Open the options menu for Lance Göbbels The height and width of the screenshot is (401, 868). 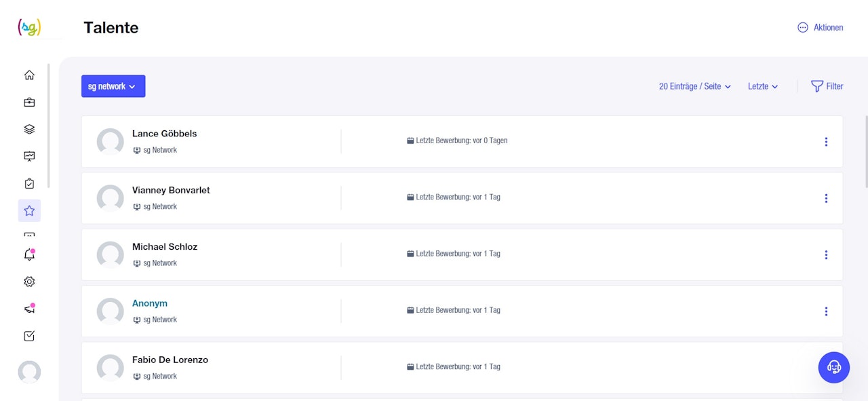tap(826, 142)
